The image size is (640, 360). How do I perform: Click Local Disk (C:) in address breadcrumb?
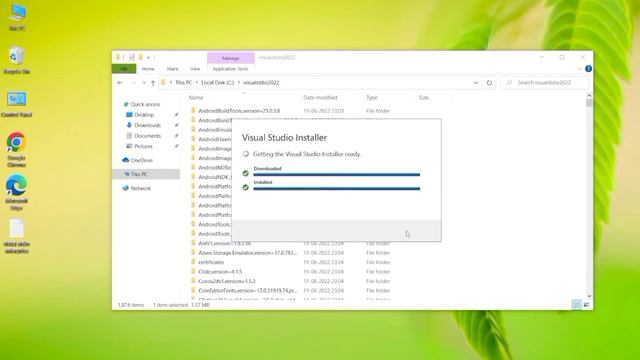coord(218,82)
